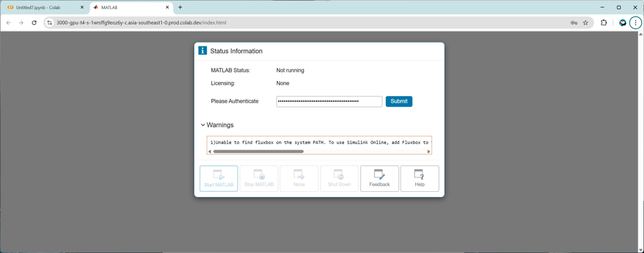Click the Shut Down button
Screen dimensions: 644x253
(x=339, y=179)
